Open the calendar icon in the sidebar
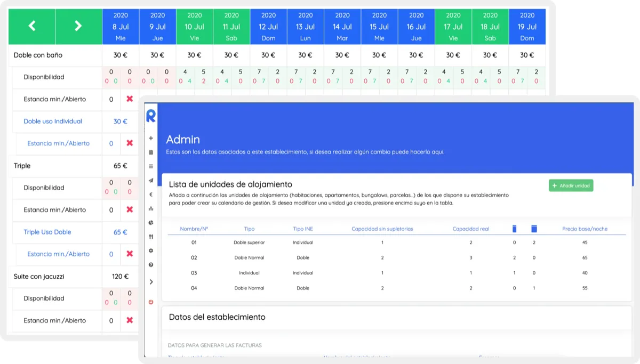This screenshot has height=364, width=640. coord(151,152)
